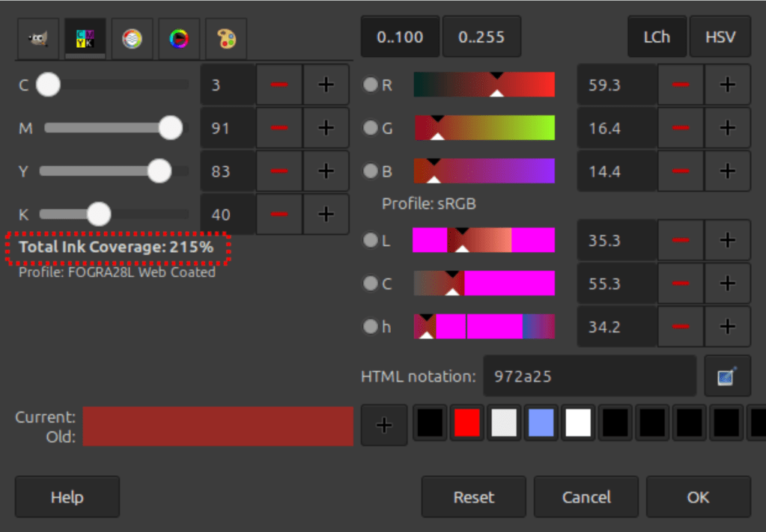Switch scale to 0..255 range
The image size is (766, 532).
pos(481,37)
